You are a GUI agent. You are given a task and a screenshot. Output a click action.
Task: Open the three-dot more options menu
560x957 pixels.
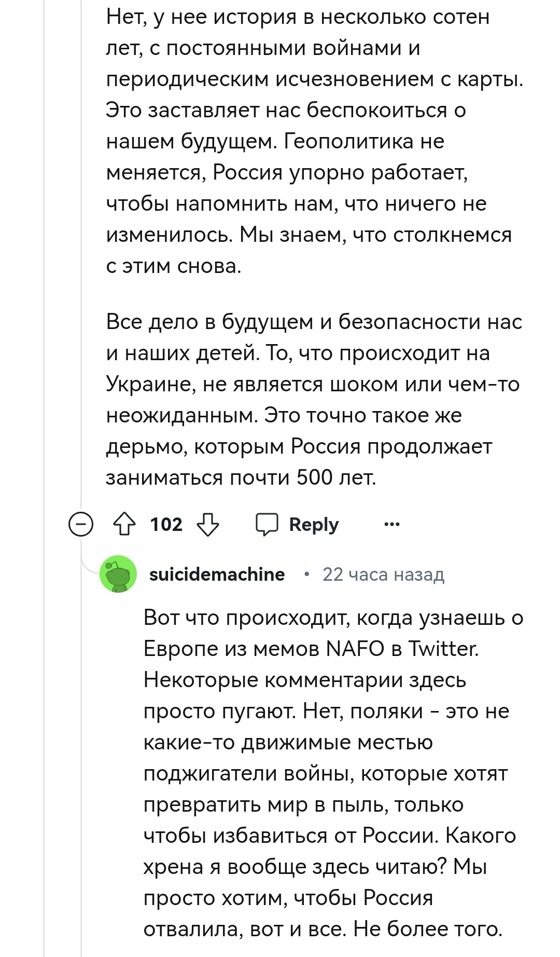pos(391,525)
